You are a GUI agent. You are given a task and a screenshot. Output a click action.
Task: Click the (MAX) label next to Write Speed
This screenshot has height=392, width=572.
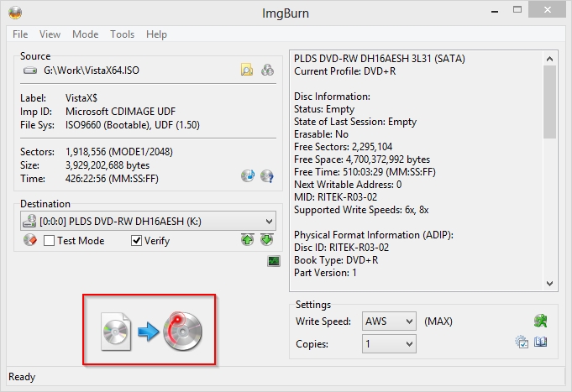pos(438,321)
